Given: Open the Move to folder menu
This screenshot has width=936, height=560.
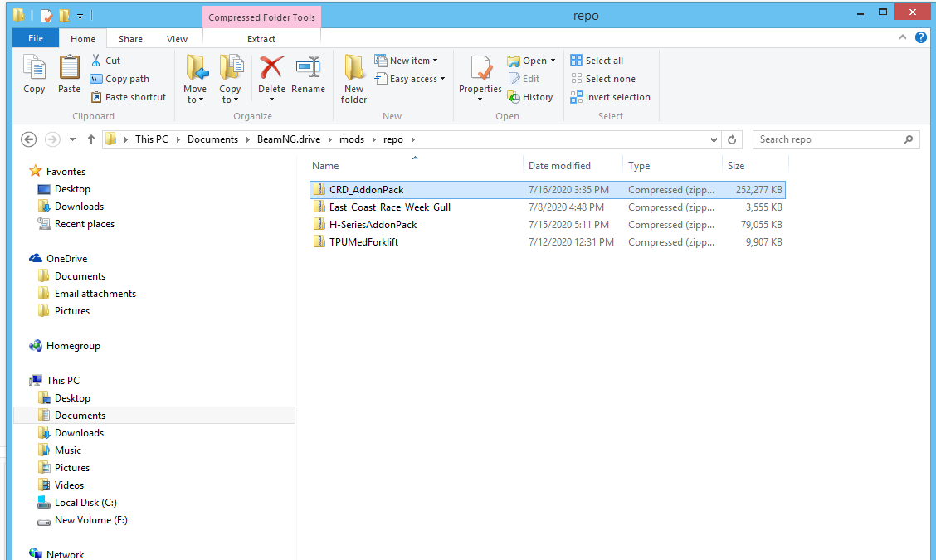Looking at the screenshot, I should pyautogui.click(x=195, y=78).
